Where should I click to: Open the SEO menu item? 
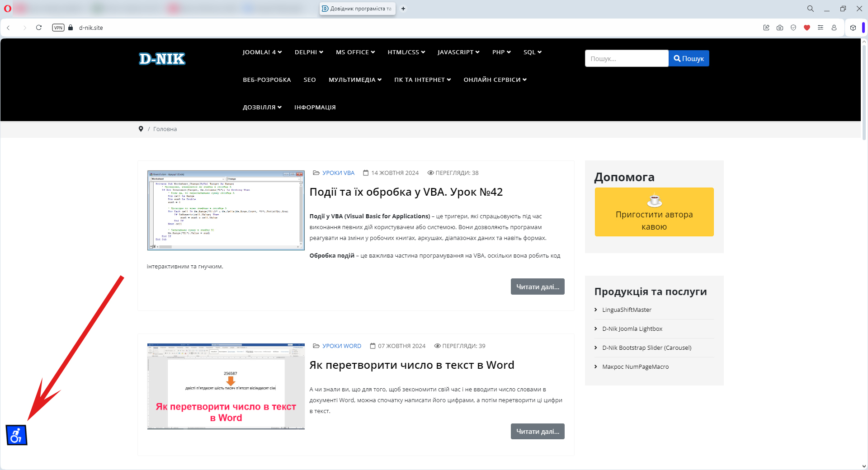click(310, 80)
